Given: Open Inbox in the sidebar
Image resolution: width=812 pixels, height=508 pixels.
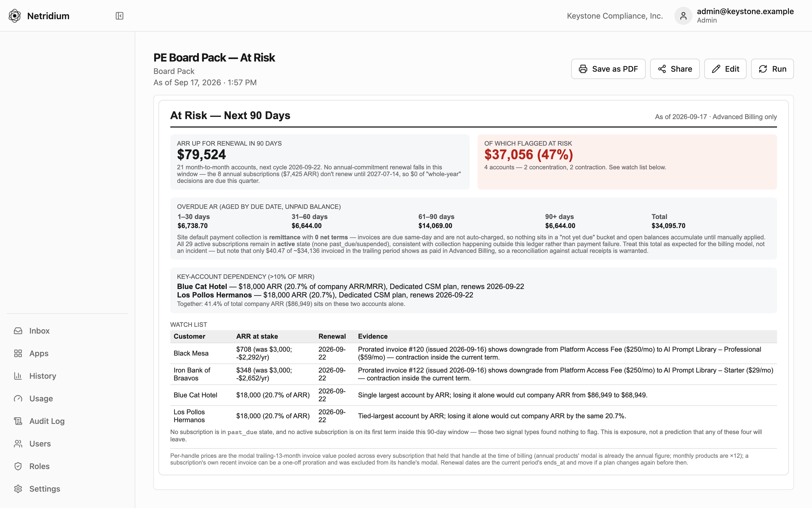Looking at the screenshot, I should point(67,331).
